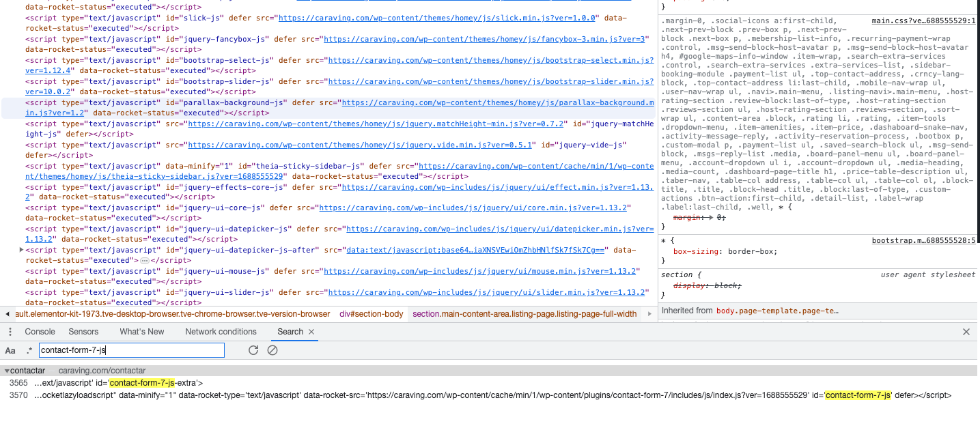Image resolution: width=980 pixels, height=428 pixels.
Task: Click the clear search results icon
Action: pos(272,350)
